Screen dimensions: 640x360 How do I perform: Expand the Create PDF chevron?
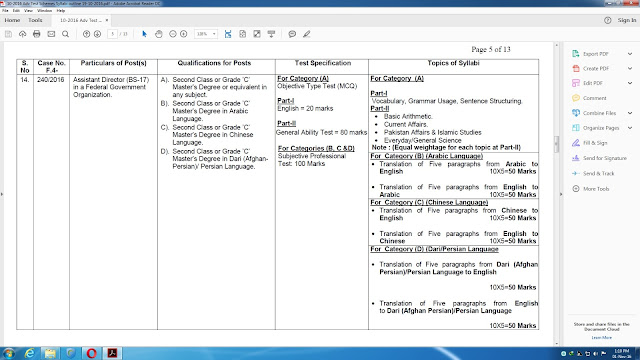(x=630, y=69)
